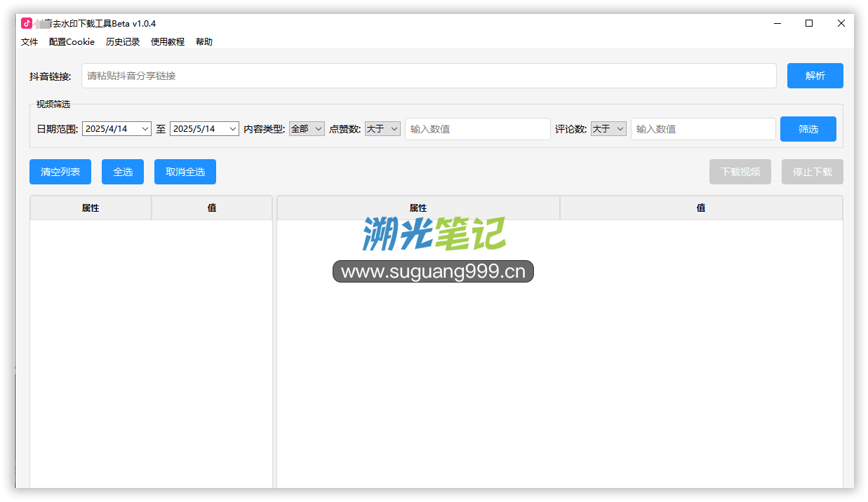Open the 使用教程 menu
The width and height of the screenshot is (868, 502).
click(x=168, y=42)
